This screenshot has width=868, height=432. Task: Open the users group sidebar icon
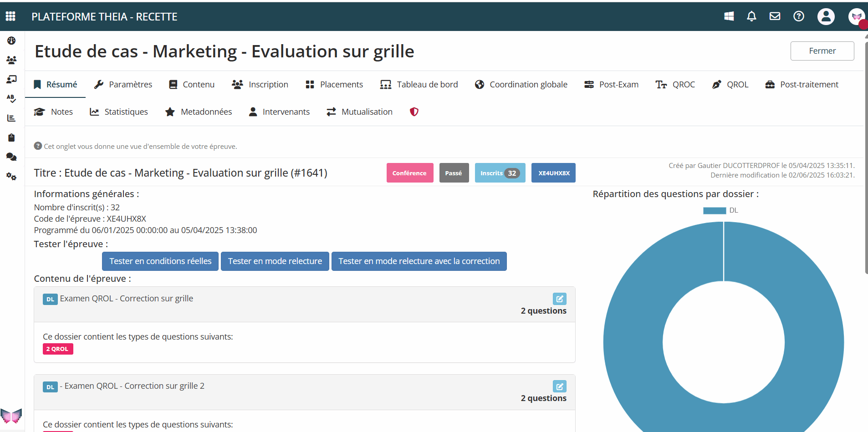(x=11, y=60)
